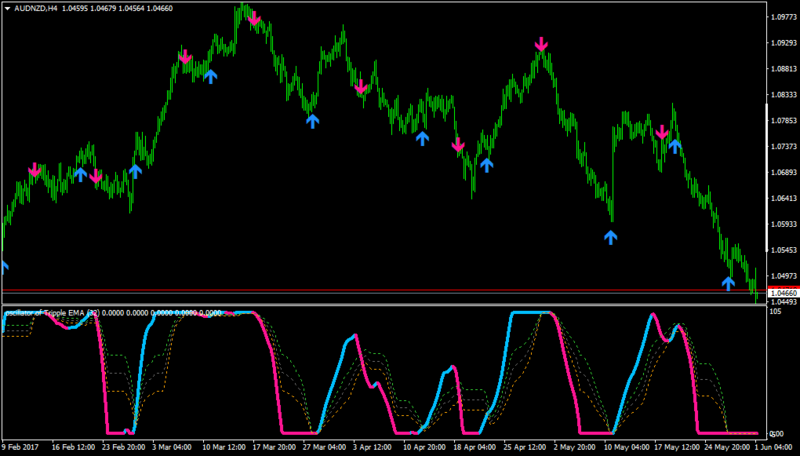Click price level 1.06893 on the axis
The image size is (800, 456).
click(784, 172)
